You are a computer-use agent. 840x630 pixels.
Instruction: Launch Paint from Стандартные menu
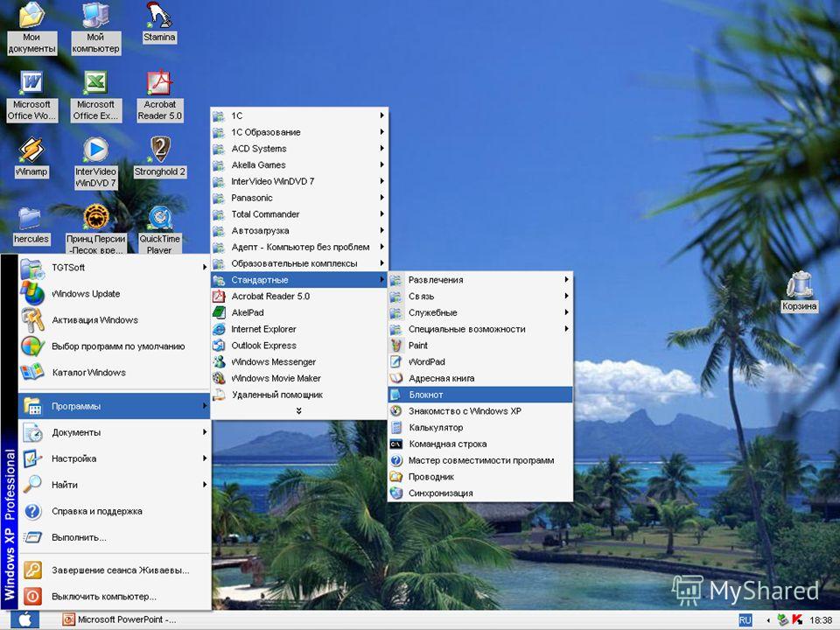pyautogui.click(x=480, y=346)
